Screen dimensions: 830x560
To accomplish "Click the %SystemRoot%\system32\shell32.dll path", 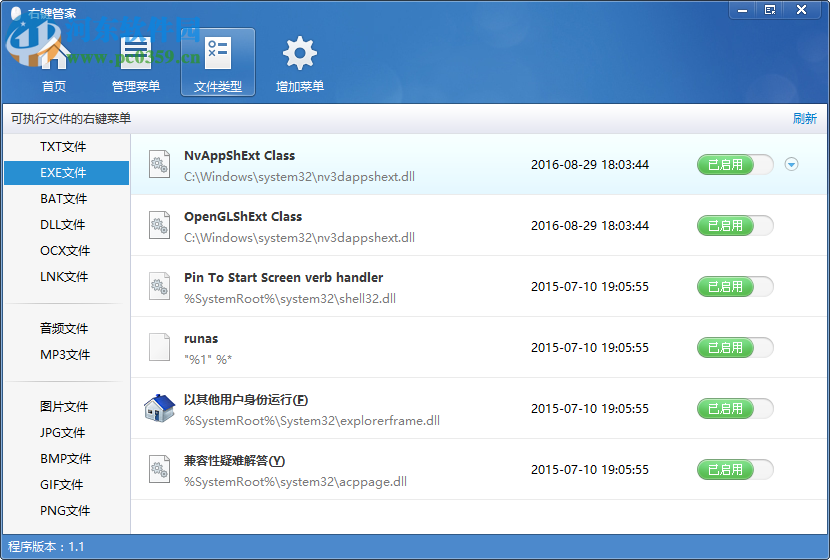I will (x=290, y=299).
